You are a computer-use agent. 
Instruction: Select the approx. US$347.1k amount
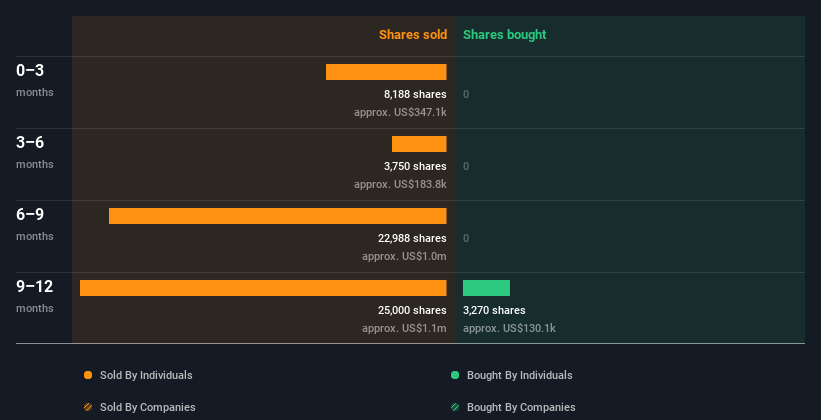(x=400, y=112)
